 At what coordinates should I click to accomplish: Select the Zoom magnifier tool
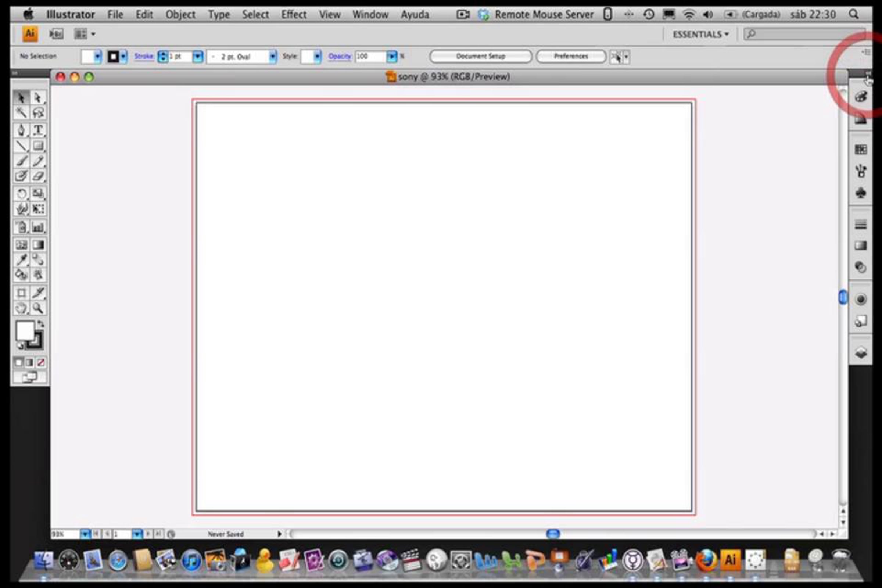click(38, 308)
